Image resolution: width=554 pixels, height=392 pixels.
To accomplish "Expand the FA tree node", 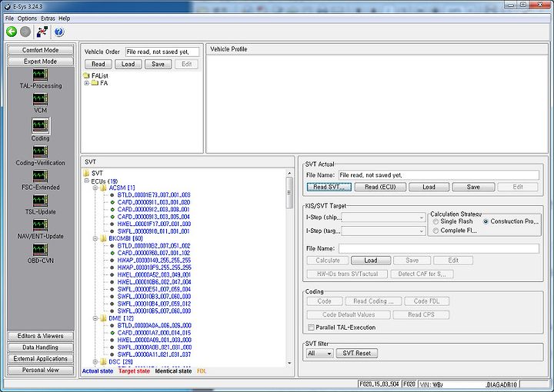I will tap(86, 83).
